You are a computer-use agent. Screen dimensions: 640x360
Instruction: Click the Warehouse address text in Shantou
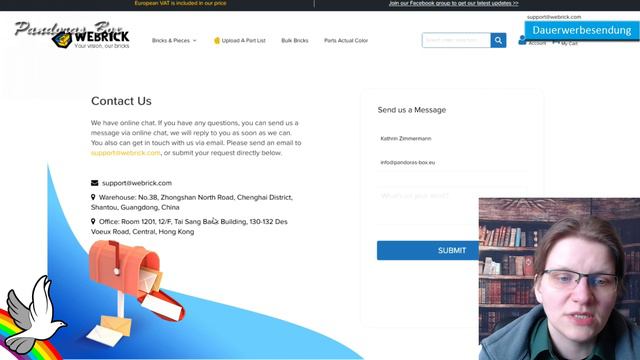tap(192, 202)
